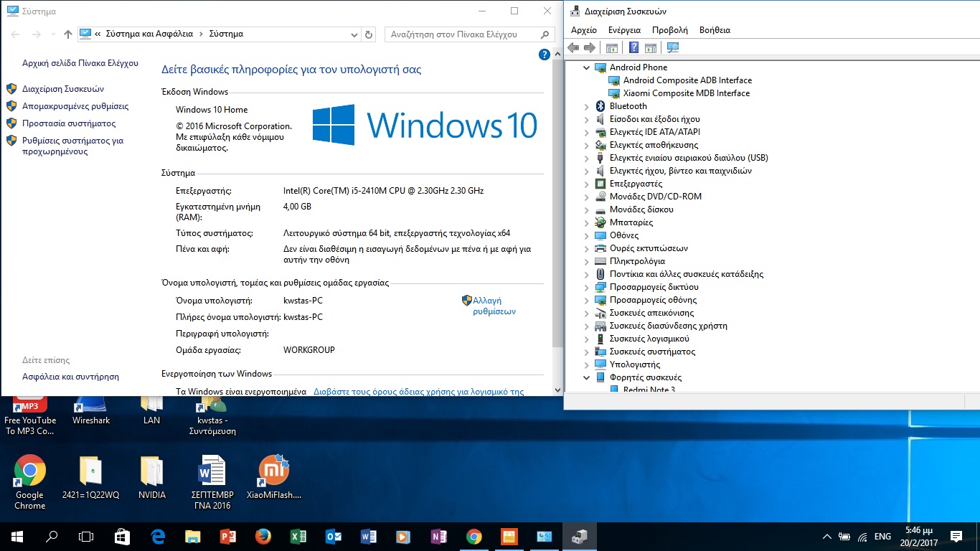Click the Show/Hide console tree toolbar icon
Image resolution: width=980 pixels, height=551 pixels.
click(612, 48)
